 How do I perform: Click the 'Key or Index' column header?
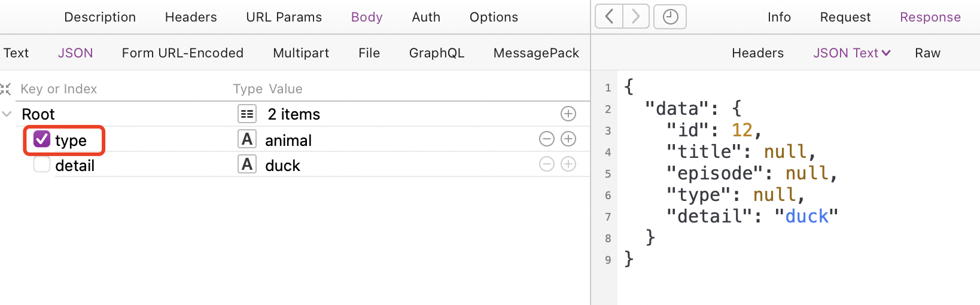pos(59,89)
